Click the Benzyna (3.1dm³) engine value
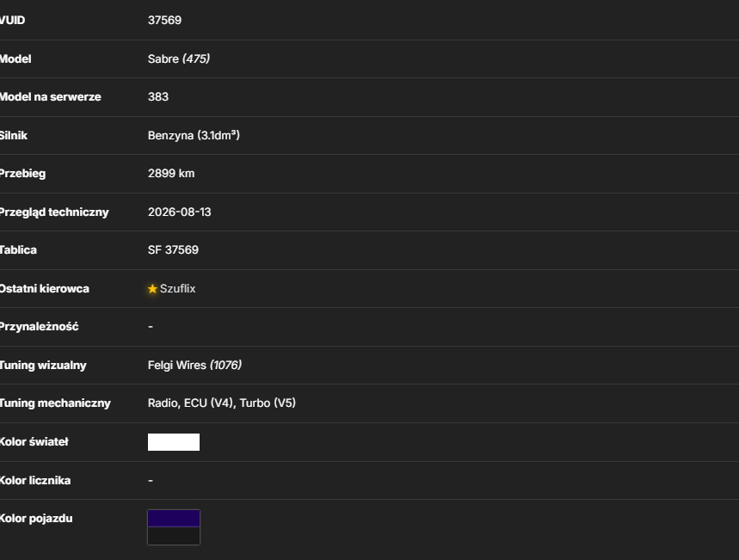 pyautogui.click(x=194, y=135)
